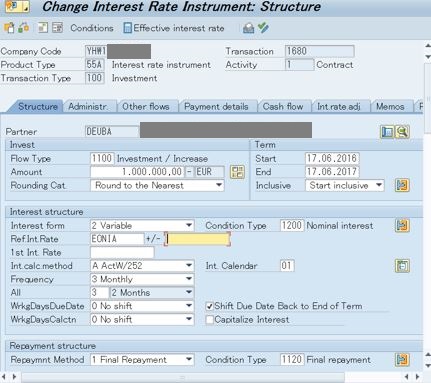Click the icon next to the EUR currency field
Screen dimensions: 431x383
237,172
